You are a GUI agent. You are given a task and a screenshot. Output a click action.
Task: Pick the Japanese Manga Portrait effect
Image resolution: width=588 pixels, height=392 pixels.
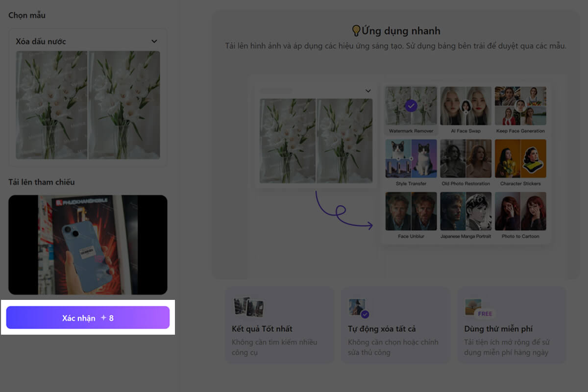click(x=465, y=212)
